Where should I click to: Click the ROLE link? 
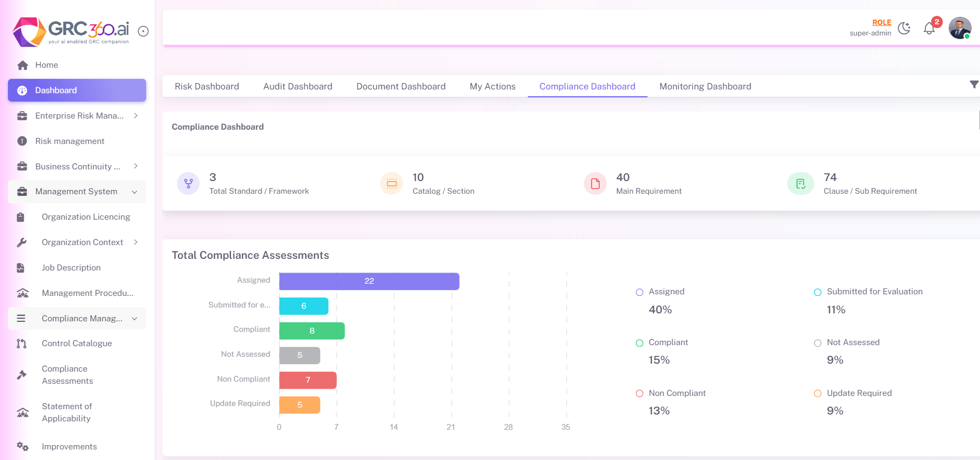click(x=882, y=22)
